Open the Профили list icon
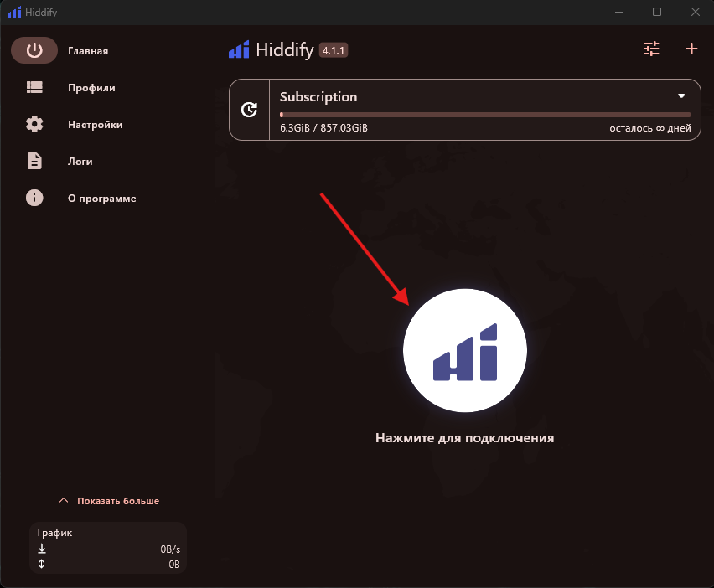 point(34,87)
